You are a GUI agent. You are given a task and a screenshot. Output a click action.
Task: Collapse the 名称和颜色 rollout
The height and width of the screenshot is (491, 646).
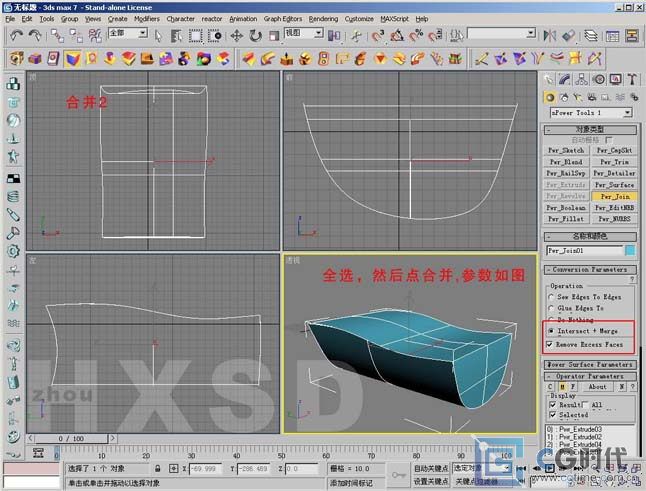[590, 236]
